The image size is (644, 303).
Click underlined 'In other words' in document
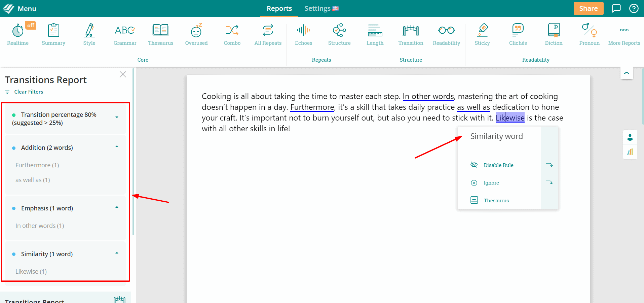pyautogui.click(x=428, y=96)
